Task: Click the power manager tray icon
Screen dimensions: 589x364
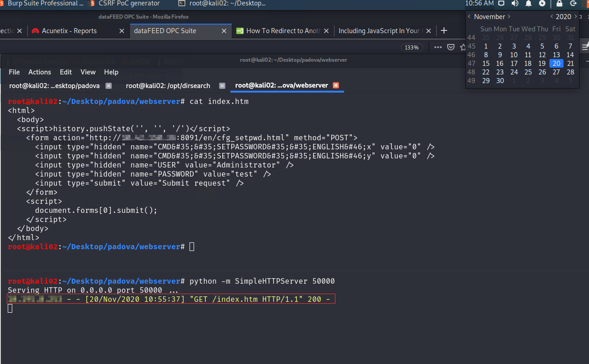Action: (542, 3)
